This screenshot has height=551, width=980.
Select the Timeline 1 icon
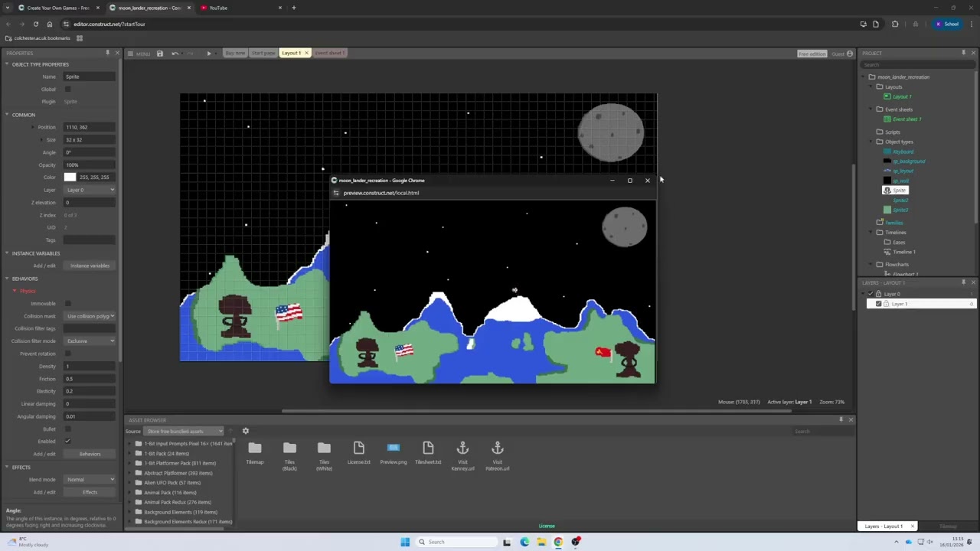pos(887,252)
